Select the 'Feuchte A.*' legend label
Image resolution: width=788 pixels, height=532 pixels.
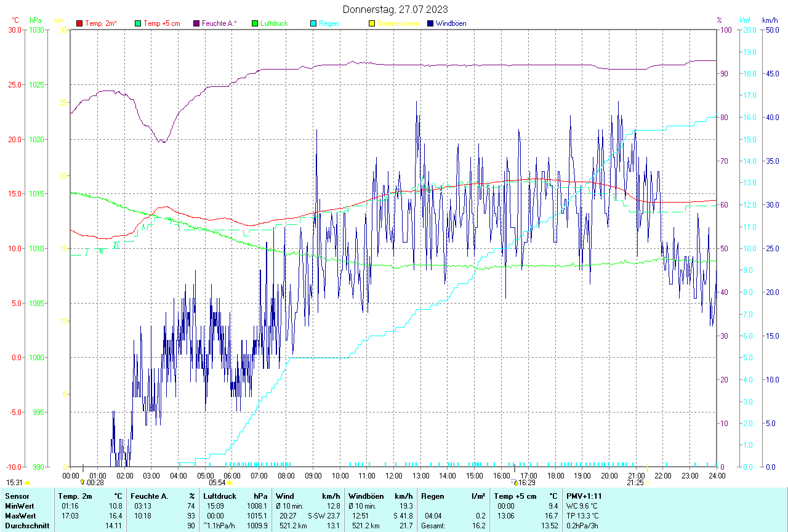pos(219,23)
